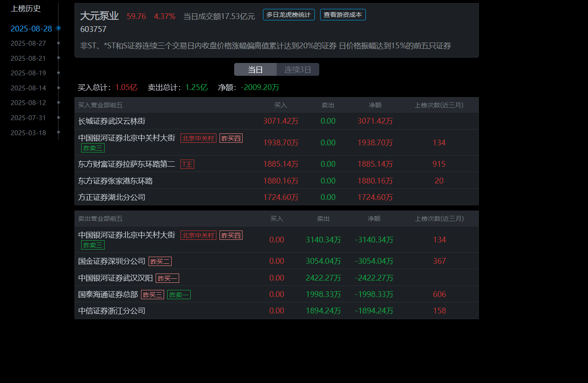Click the 3140.34万 sell amount cell
588x383 pixels.
[323, 240]
